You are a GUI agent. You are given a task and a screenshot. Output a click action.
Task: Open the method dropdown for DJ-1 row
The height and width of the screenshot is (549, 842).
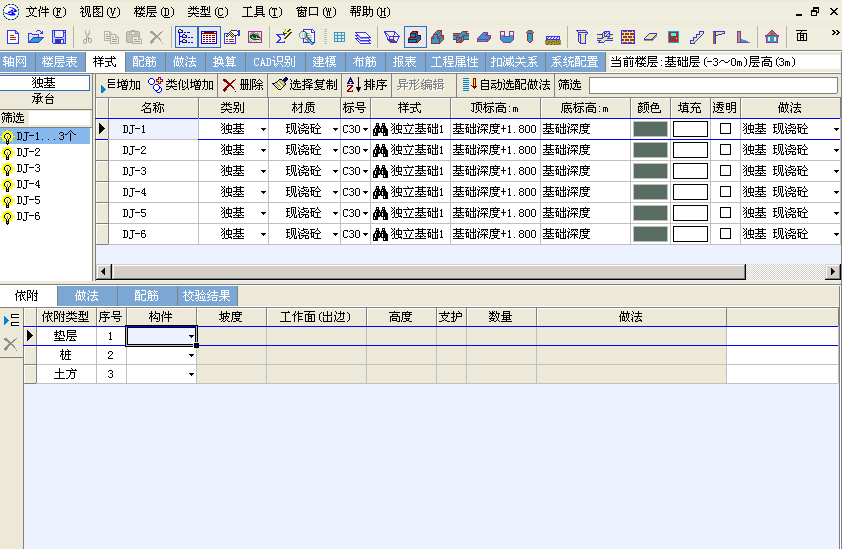[x=836, y=129]
